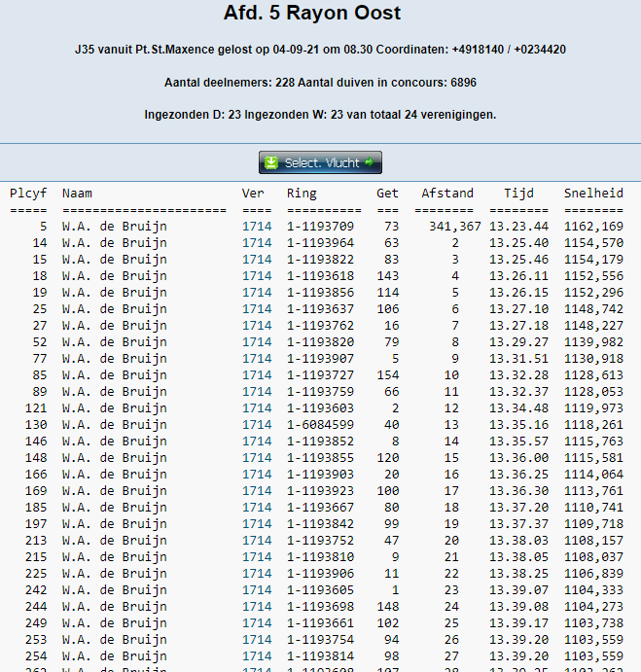
Task: Click speed value 1162,169
Action: click(x=593, y=227)
